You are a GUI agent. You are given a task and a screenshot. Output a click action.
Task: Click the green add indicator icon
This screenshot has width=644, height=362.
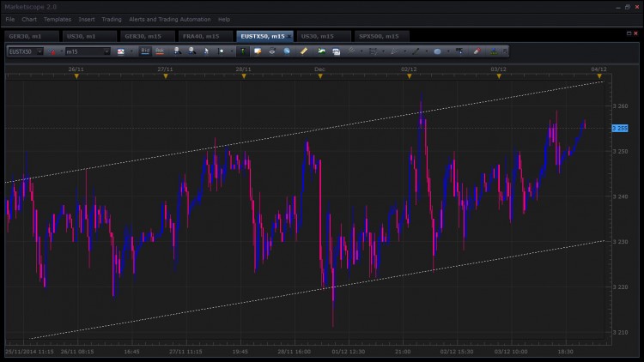point(322,51)
